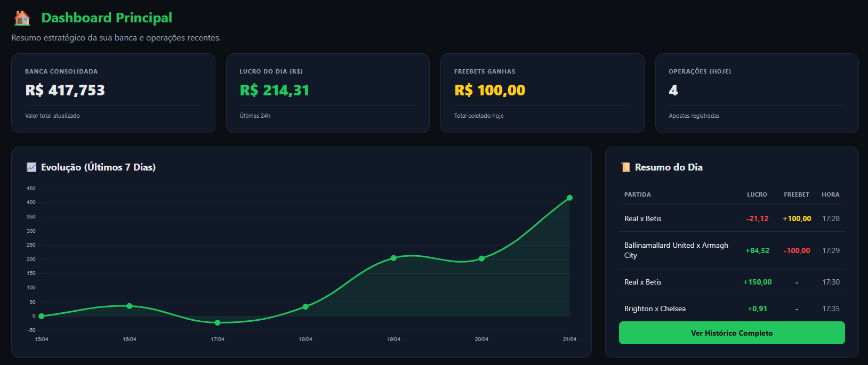This screenshot has height=365, width=868.
Task: Select the 15/04 data point on chart
Action: click(42, 316)
